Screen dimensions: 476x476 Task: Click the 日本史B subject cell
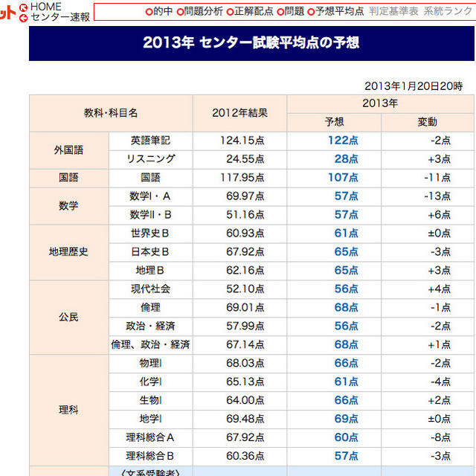tap(150, 252)
